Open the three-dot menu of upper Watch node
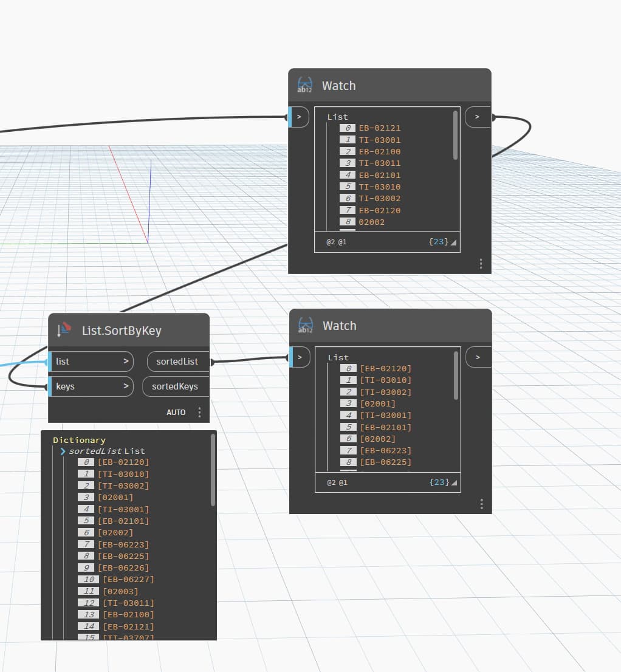The image size is (621, 672). tap(481, 264)
